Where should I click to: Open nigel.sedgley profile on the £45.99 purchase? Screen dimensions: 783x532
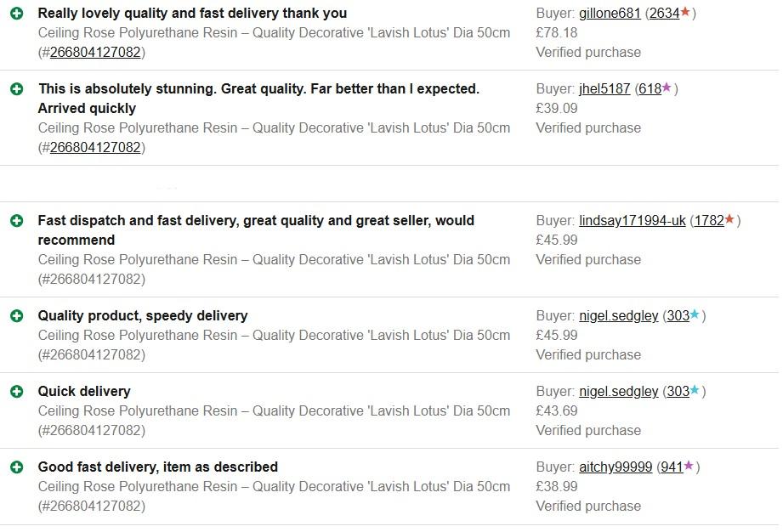click(618, 316)
